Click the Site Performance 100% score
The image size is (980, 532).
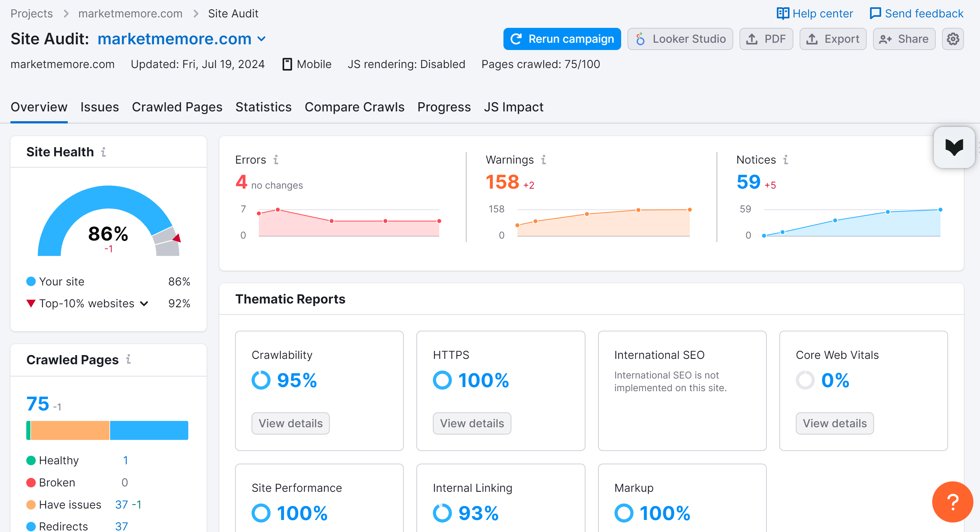(x=302, y=513)
